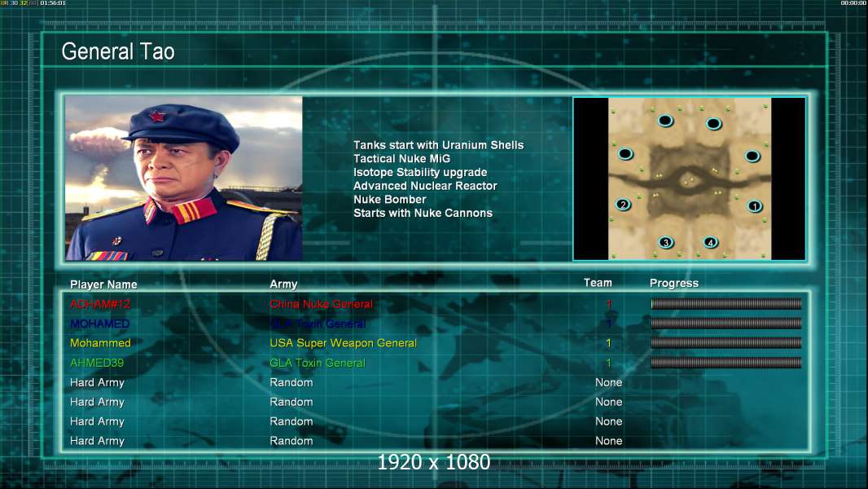Image resolution: width=868 pixels, height=489 pixels.
Task: Click the 'General Tao' title
Action: click(x=118, y=51)
